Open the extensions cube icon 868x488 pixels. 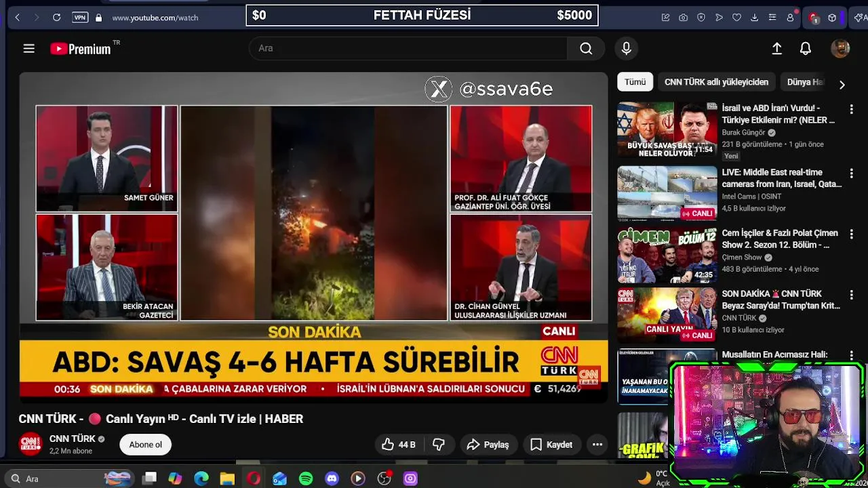click(x=832, y=18)
